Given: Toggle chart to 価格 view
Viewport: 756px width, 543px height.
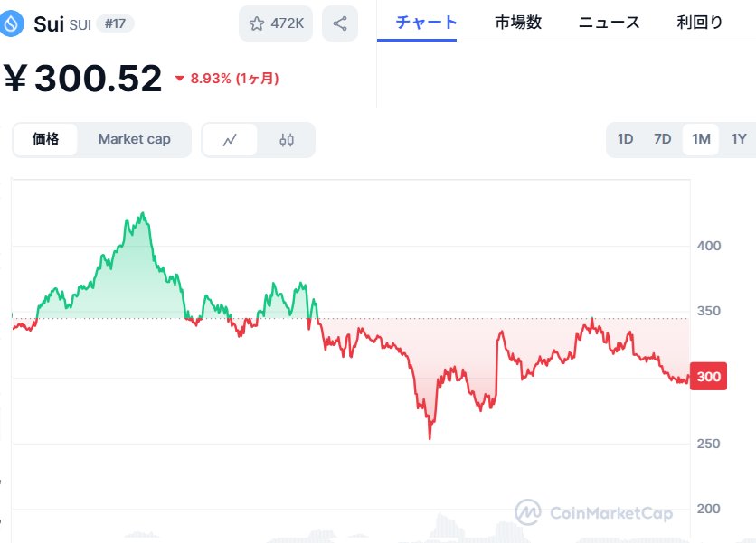Looking at the screenshot, I should 45,139.
